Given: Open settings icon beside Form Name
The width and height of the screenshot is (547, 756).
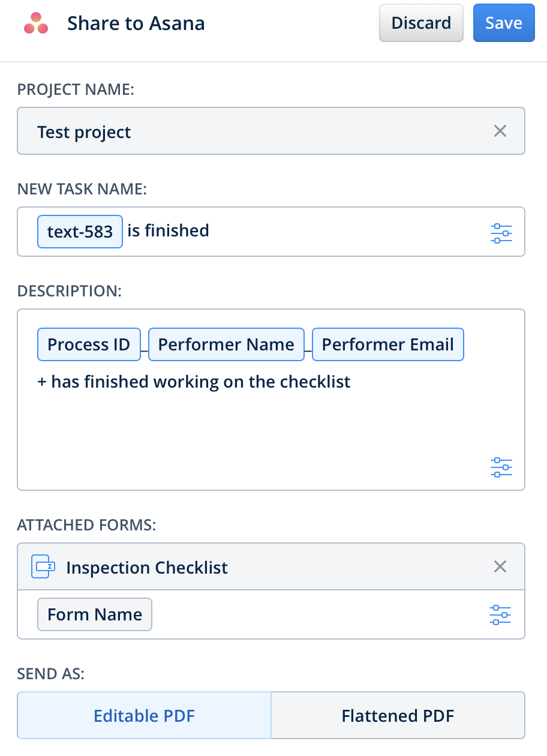Looking at the screenshot, I should [x=500, y=615].
